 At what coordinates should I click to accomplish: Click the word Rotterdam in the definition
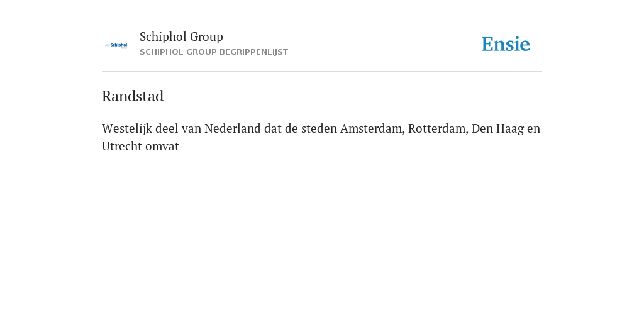(x=438, y=128)
